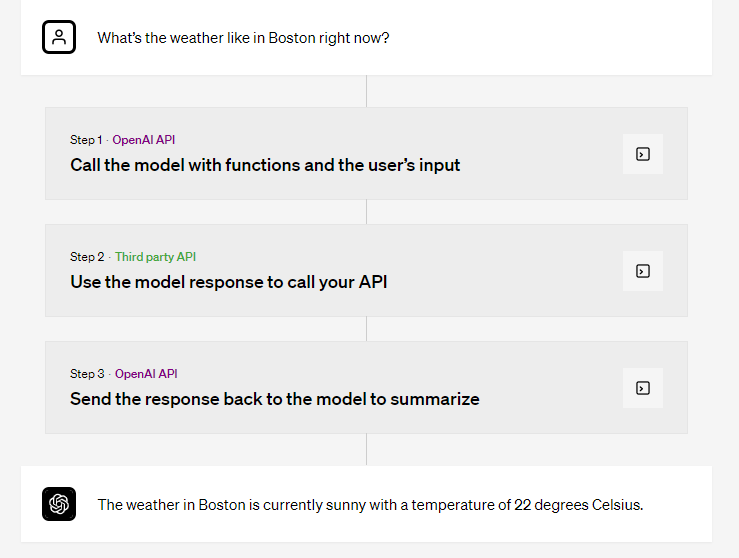Click the connector line between Step 1 and Step 2
This screenshot has height=558, width=739.
coord(367,212)
